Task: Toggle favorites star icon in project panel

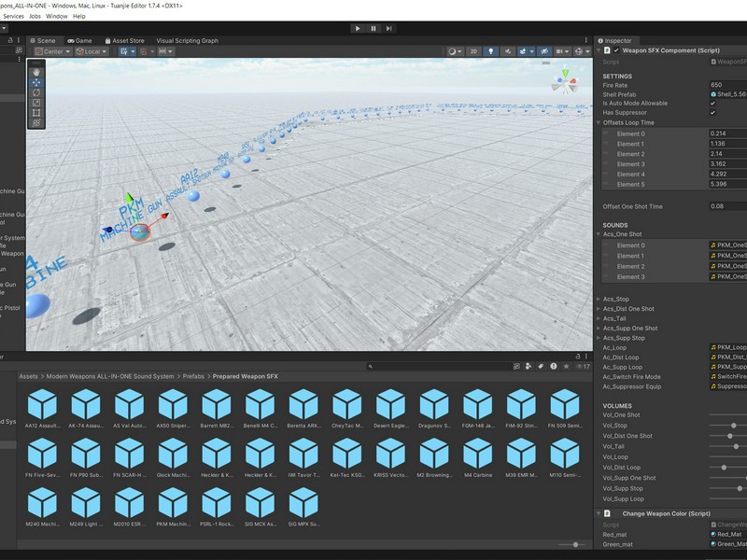Action: point(566,366)
